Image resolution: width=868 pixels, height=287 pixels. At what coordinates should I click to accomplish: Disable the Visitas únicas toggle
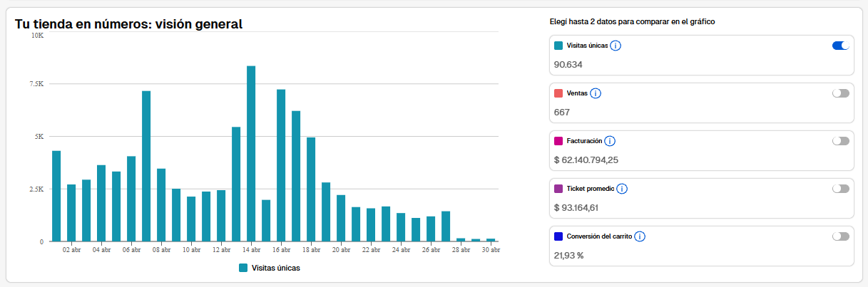tap(841, 46)
